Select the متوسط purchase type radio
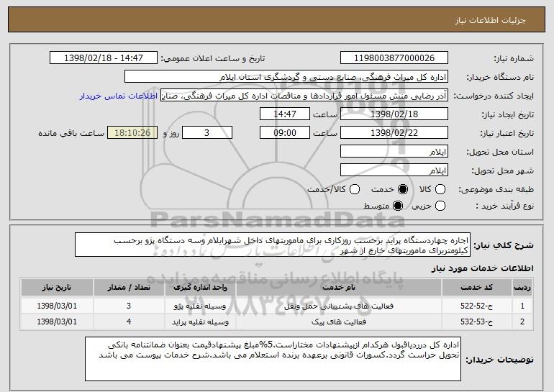Image resolution: width=554 pixels, height=392 pixels. click(x=398, y=206)
